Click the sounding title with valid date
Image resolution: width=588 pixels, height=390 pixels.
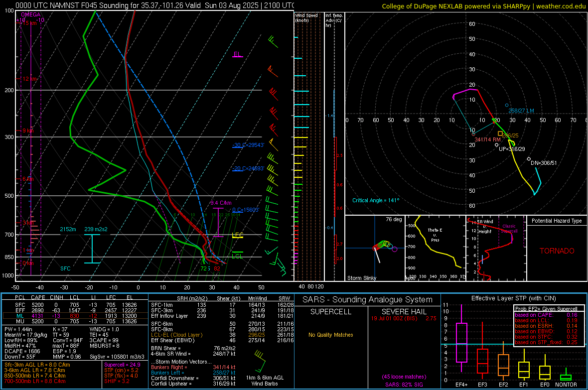[x=154, y=5]
